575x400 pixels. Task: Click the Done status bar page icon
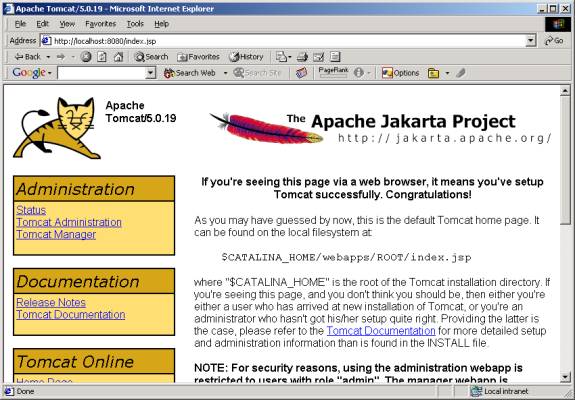pos(9,391)
